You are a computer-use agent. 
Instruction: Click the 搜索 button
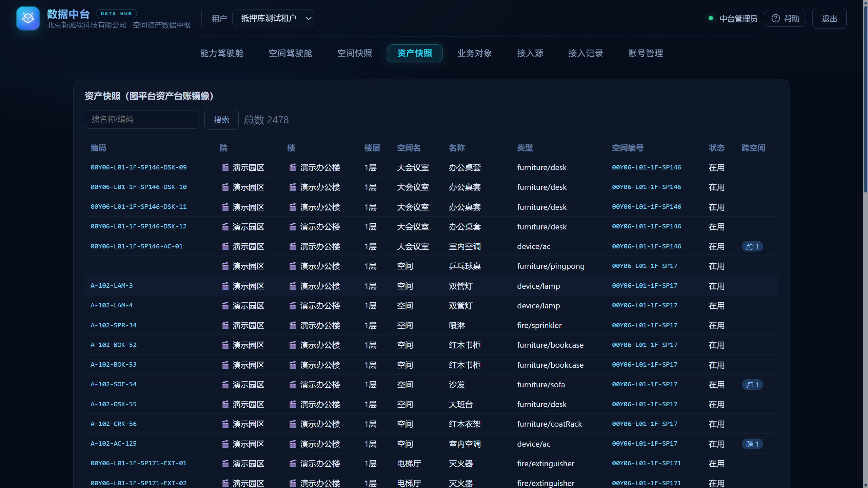coord(221,119)
